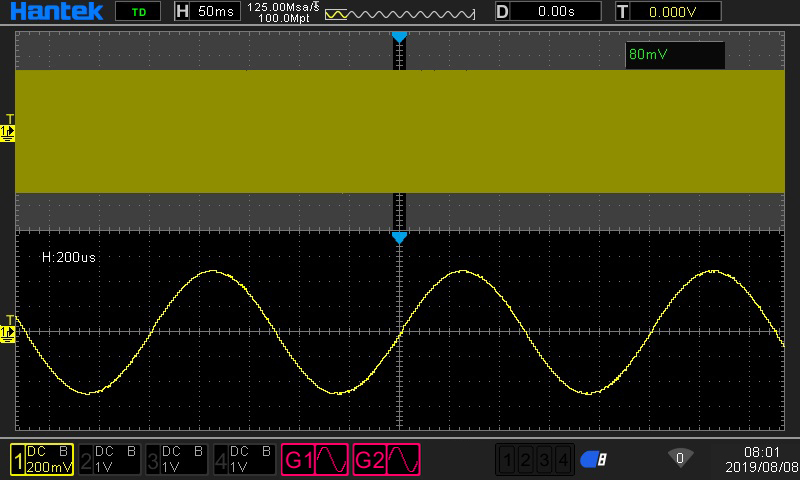Enable channel 3 at 1V
This screenshot has height=480, width=800.
tap(177, 459)
